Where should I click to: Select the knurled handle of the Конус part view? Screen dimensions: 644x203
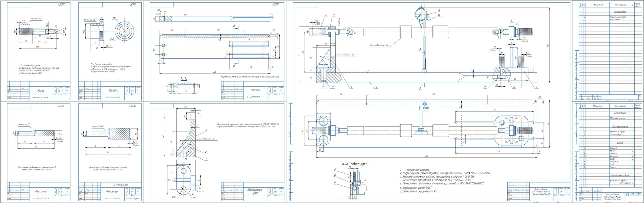(x=25, y=31)
